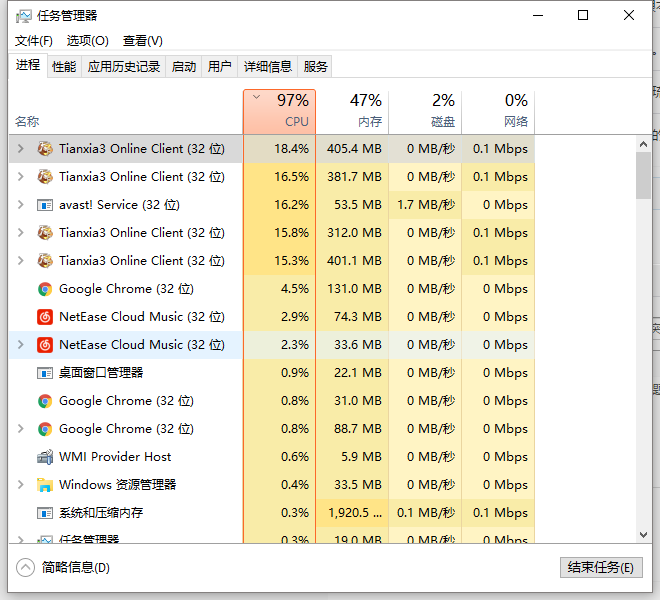
Task: Click the avast! Service process icon
Action: point(45,205)
